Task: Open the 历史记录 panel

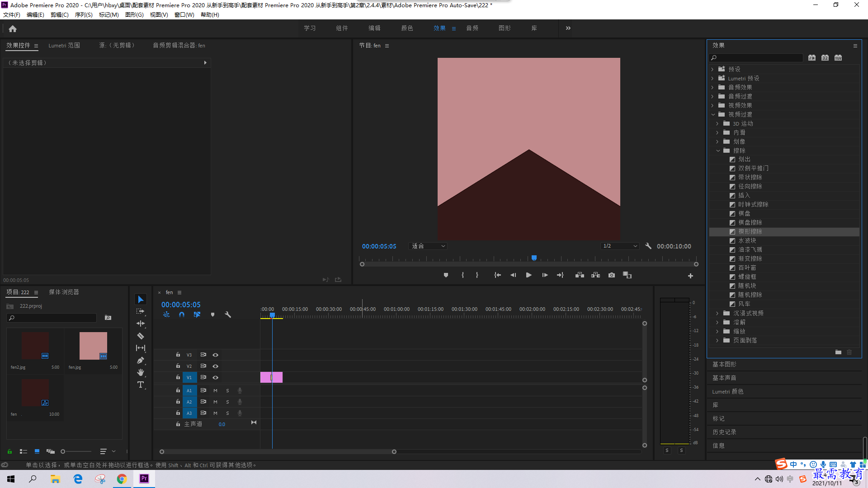Action: click(x=724, y=432)
